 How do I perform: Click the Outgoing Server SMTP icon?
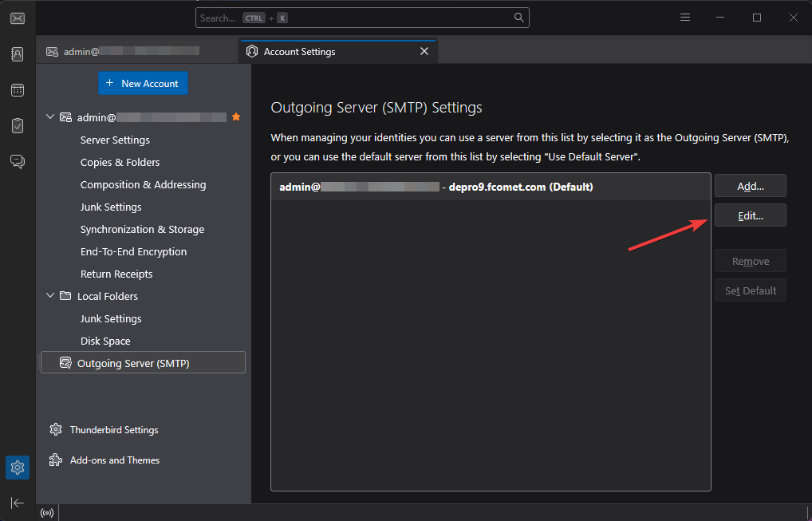tap(65, 362)
